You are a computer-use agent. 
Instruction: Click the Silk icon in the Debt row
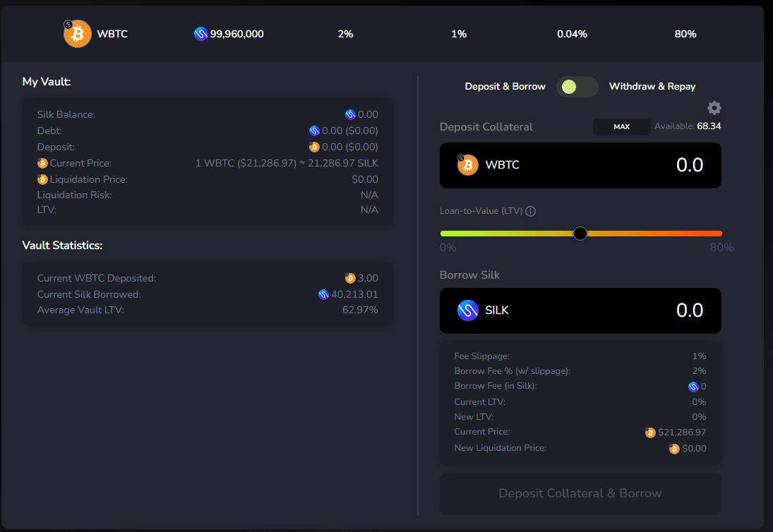tap(315, 131)
